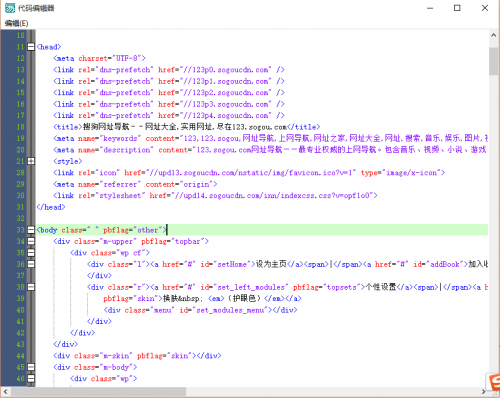Click the Sogou input method icon at bottom right
Screen dimensions: 500x398
point(493,382)
